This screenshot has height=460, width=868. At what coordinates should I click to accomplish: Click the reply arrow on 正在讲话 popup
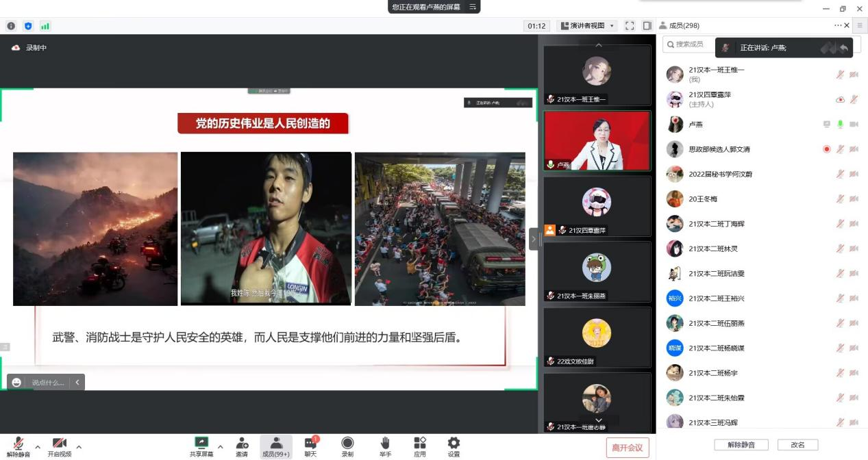click(x=844, y=48)
